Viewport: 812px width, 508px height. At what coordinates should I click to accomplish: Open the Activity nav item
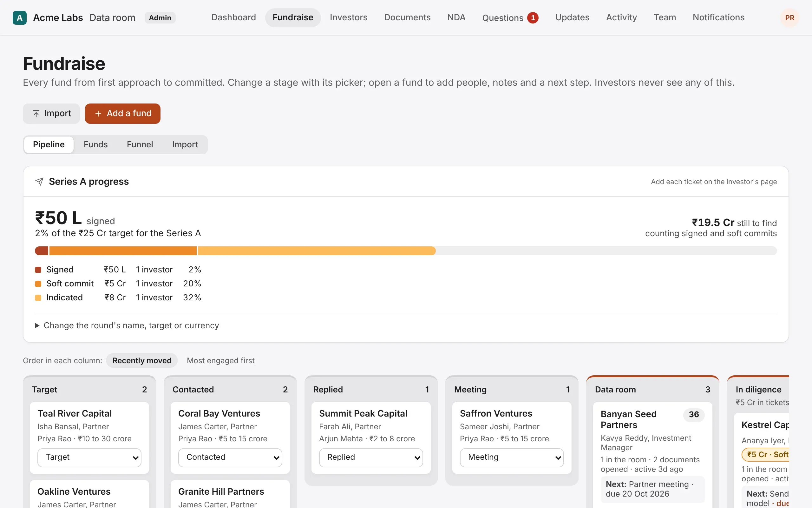[621, 17]
